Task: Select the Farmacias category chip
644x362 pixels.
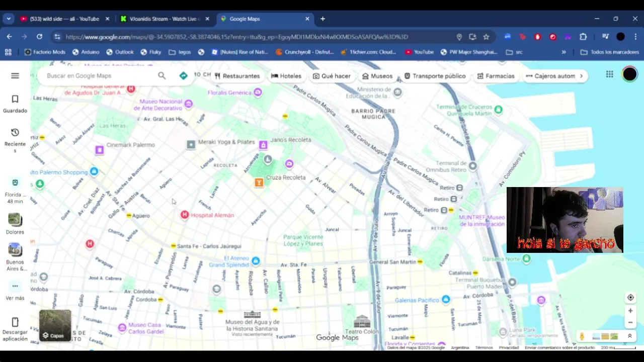Action: coord(496,76)
